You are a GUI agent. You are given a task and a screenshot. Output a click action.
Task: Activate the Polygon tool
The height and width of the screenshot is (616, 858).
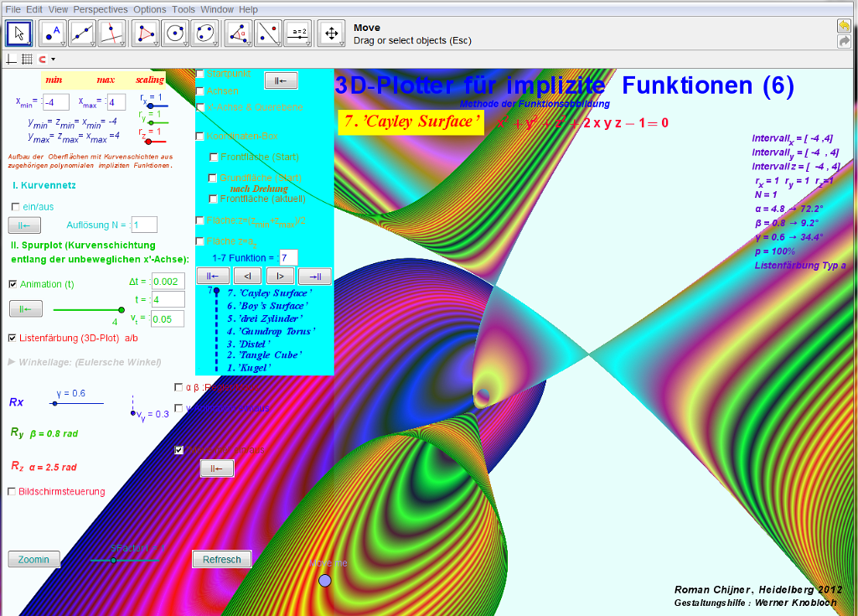tap(146, 33)
